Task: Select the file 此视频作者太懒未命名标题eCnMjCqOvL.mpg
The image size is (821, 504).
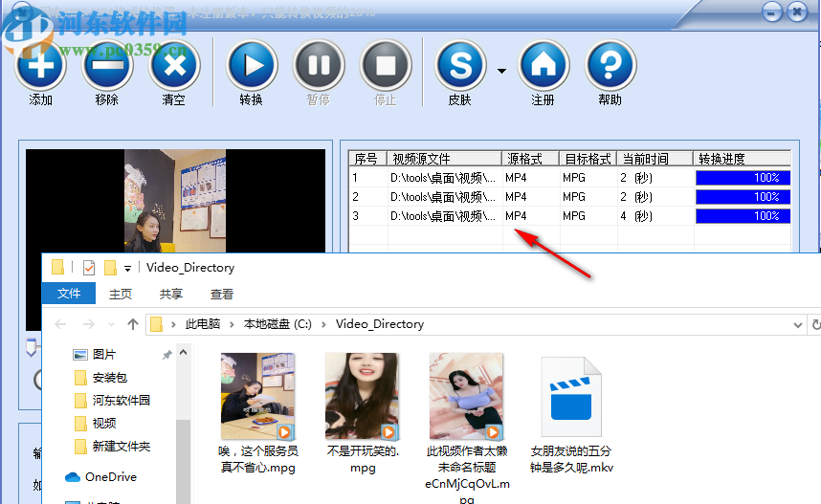Action: [x=467, y=428]
